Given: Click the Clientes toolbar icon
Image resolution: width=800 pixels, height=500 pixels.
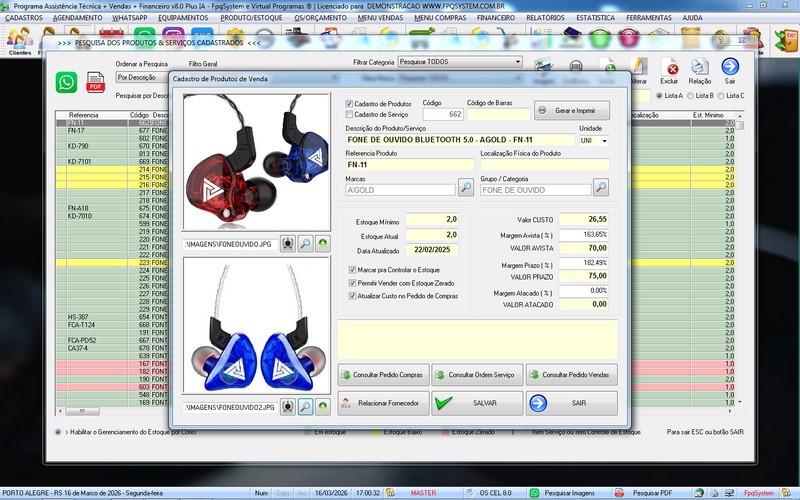Looking at the screenshot, I should (20, 40).
